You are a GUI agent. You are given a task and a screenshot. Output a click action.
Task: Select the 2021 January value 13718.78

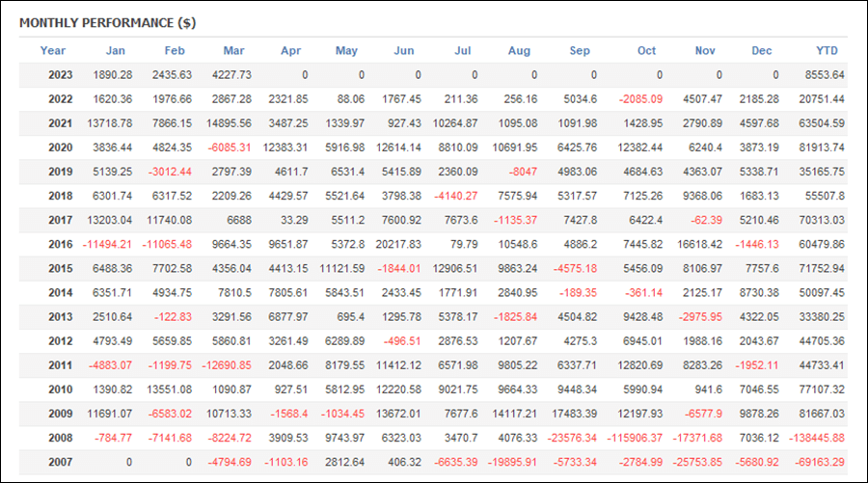(110, 122)
